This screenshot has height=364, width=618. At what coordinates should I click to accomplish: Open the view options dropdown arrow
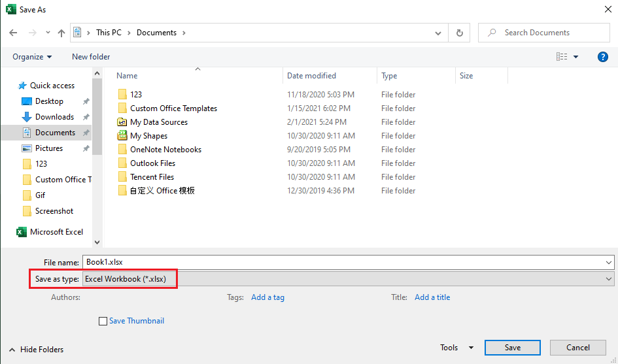click(x=575, y=57)
